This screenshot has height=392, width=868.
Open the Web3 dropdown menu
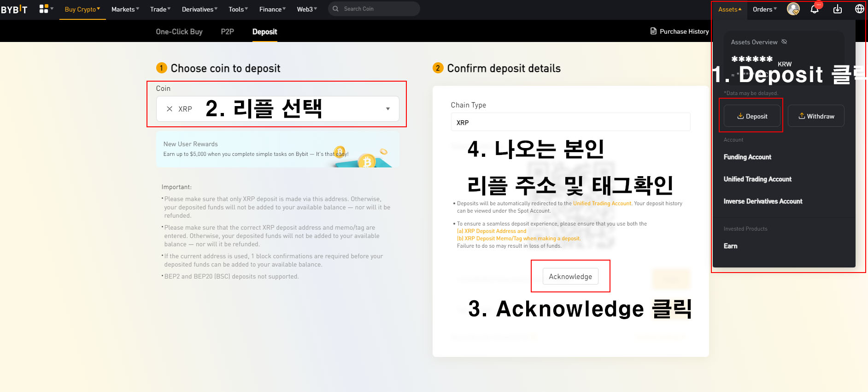307,9
